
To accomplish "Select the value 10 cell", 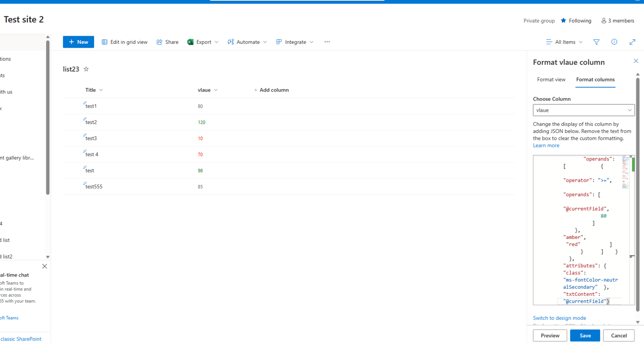I will click(x=200, y=138).
